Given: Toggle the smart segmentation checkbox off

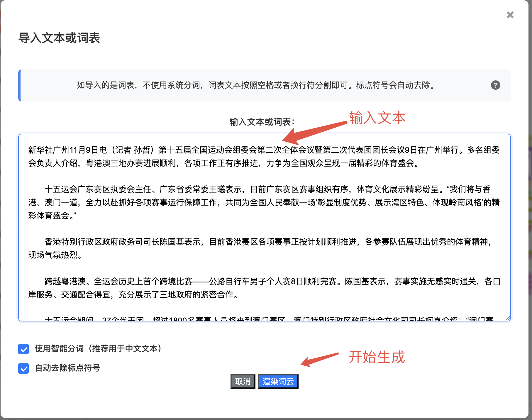Looking at the screenshot, I should 23,349.
